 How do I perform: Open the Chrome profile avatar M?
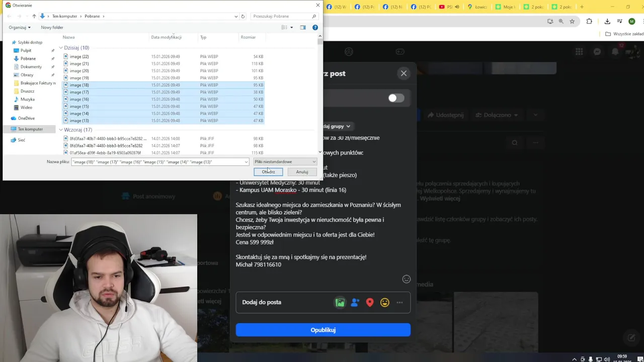632,21
